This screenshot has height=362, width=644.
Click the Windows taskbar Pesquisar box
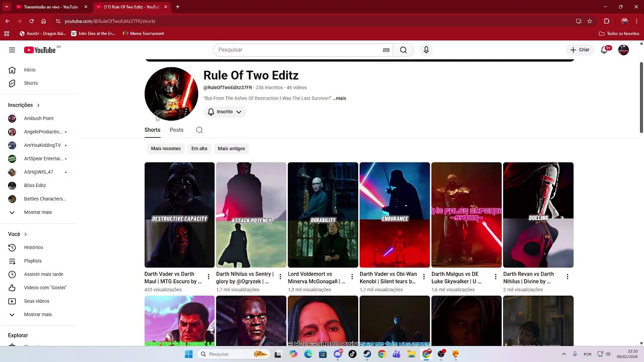[233, 354]
